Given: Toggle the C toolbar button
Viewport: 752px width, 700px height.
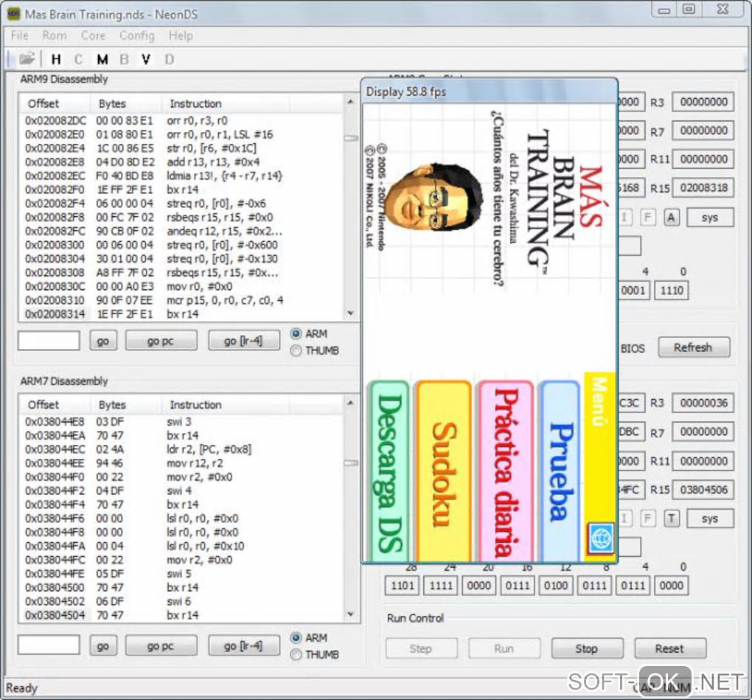Looking at the screenshot, I should [x=79, y=59].
